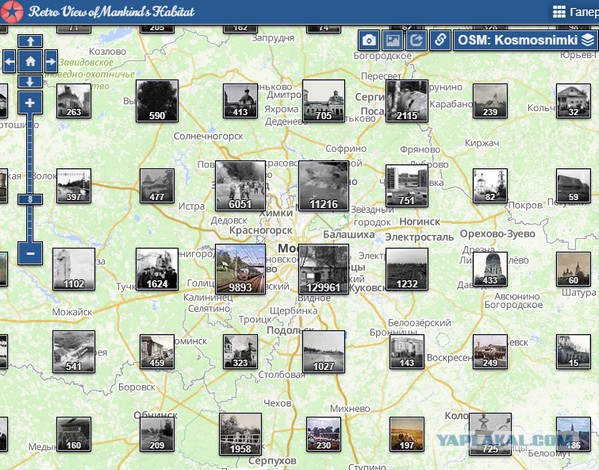Viewport: 599px width, 470px height.
Task: Click the share arrow icon button
Action: (x=416, y=40)
